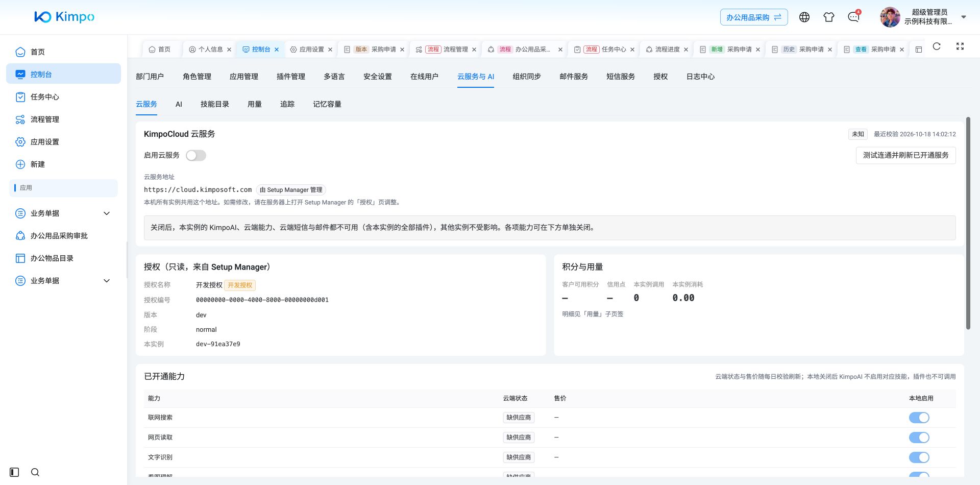Enable the 启用云服务 switch
This screenshot has width=980, height=485.
196,156
